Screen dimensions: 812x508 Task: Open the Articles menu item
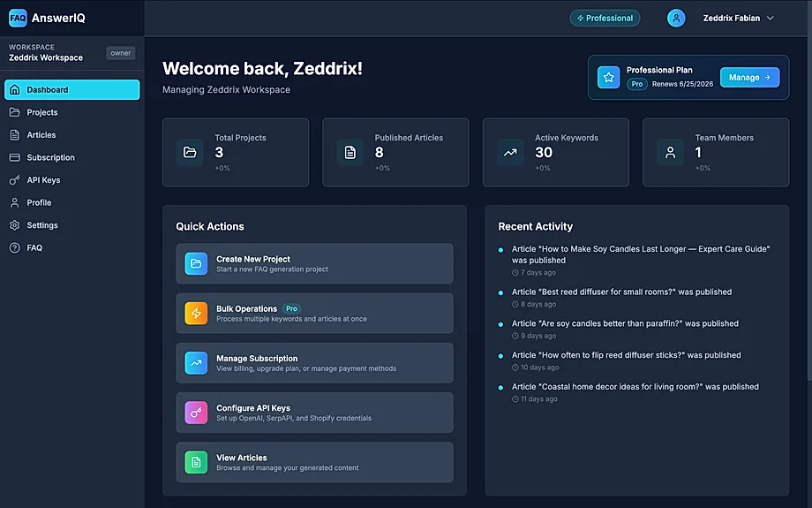pos(72,135)
